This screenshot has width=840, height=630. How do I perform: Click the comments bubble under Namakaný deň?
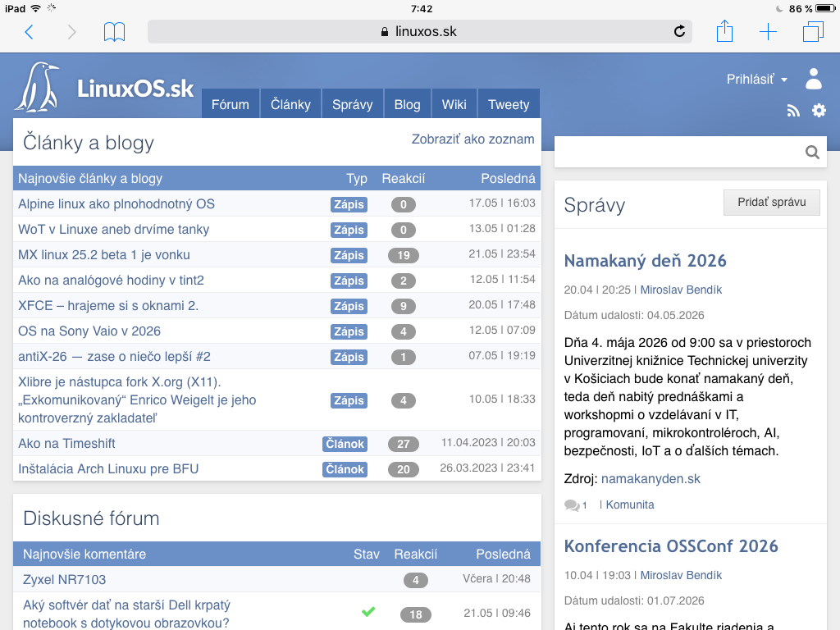pyautogui.click(x=572, y=505)
